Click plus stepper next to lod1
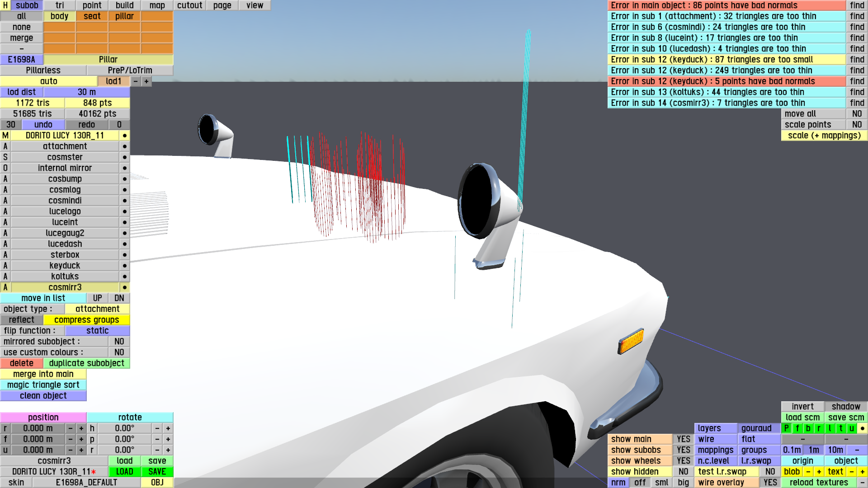 coord(146,81)
